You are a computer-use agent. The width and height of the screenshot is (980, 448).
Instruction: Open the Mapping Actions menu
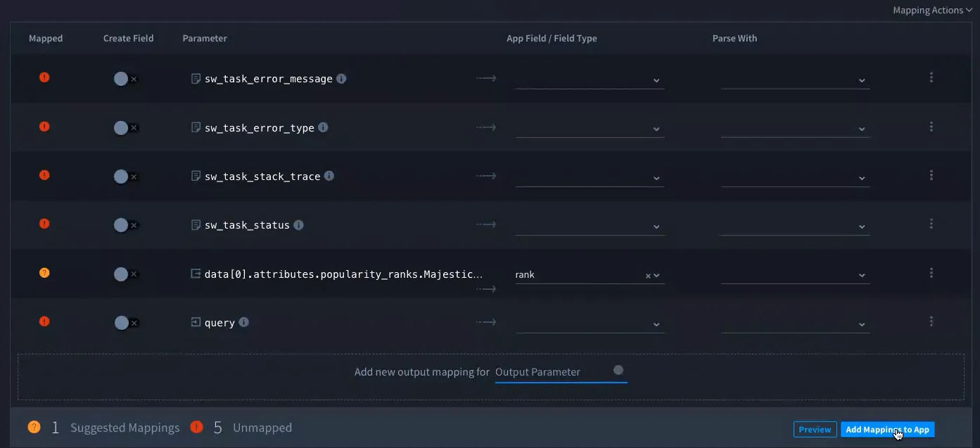(x=932, y=10)
